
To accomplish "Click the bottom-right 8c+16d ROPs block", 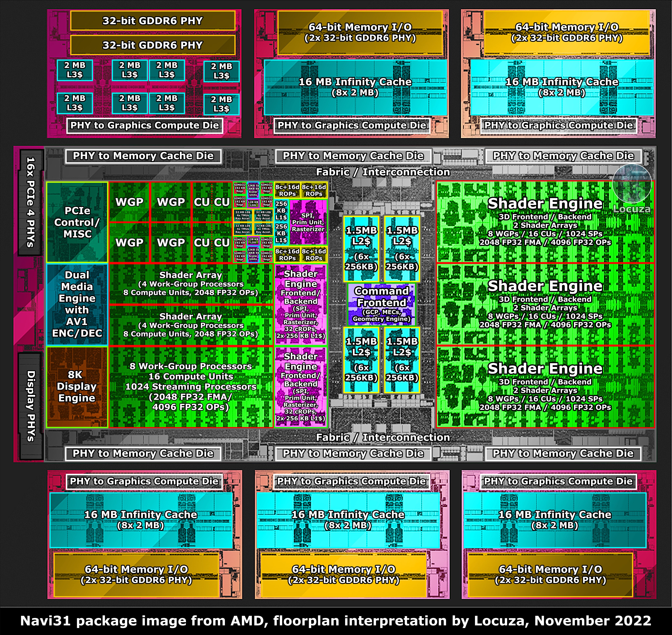I will click(314, 255).
